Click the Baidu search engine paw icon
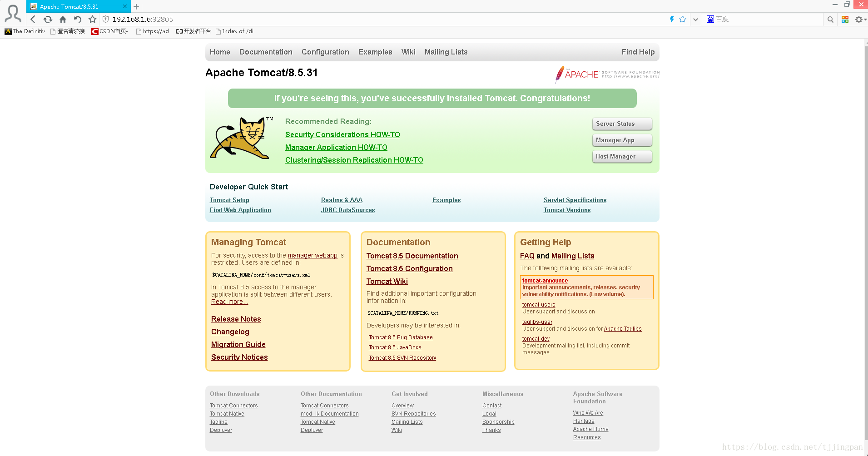The height and width of the screenshot is (456, 868). click(x=710, y=19)
